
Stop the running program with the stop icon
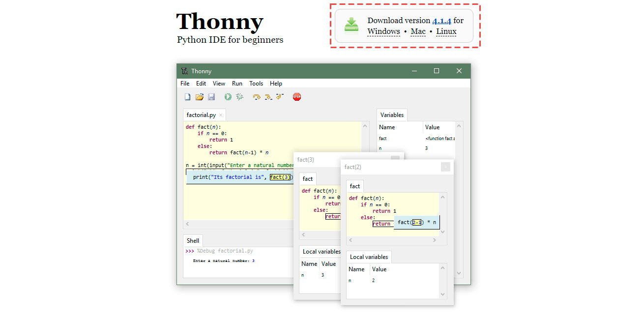coord(297,96)
